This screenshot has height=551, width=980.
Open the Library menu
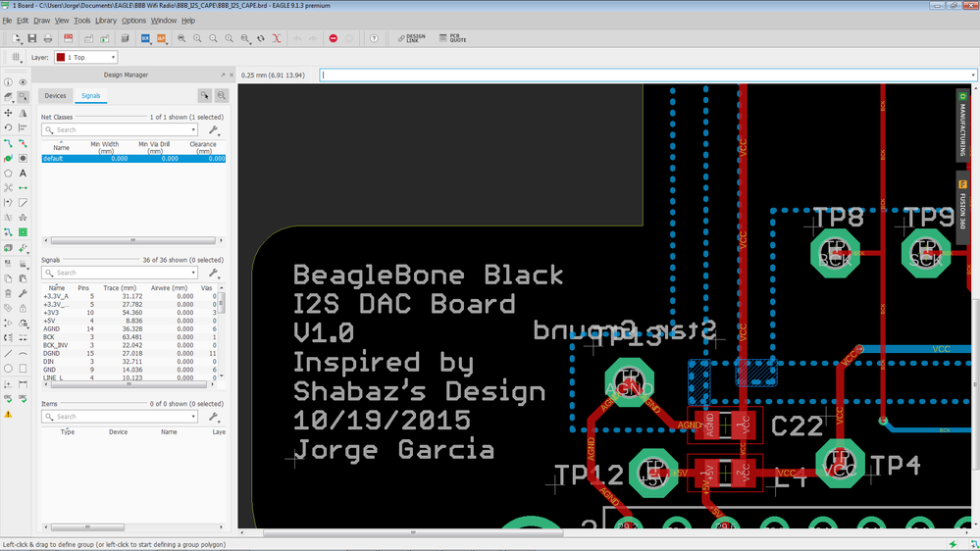[x=106, y=21]
